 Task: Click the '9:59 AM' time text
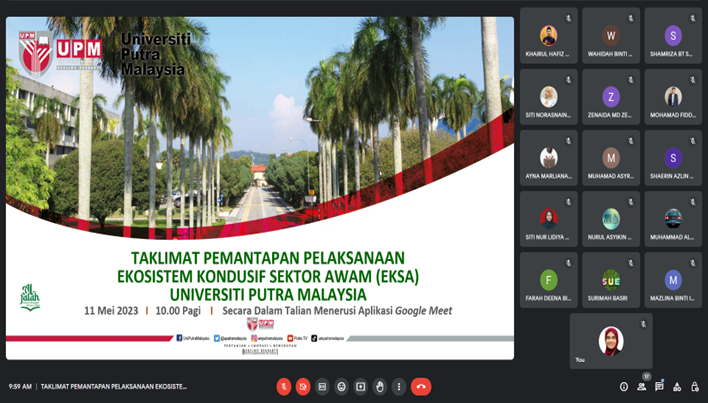[20, 387]
